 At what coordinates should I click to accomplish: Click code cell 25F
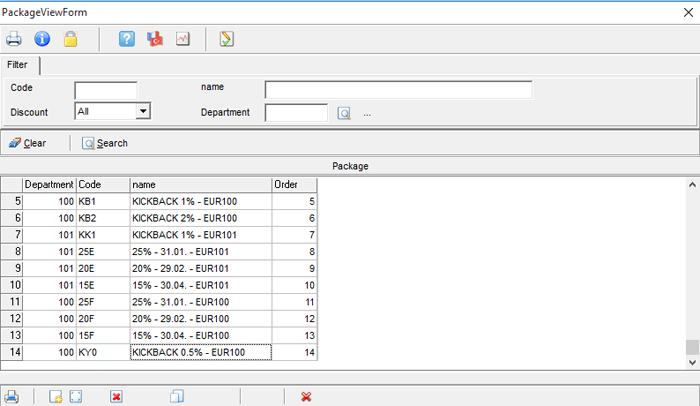103,302
